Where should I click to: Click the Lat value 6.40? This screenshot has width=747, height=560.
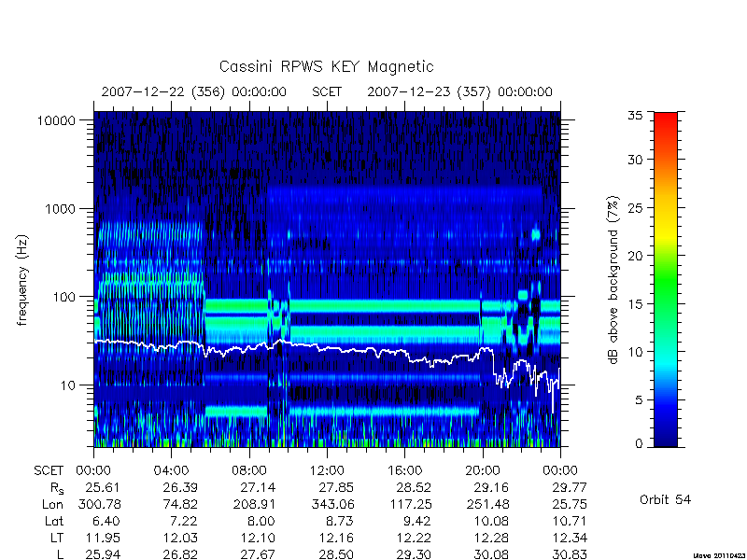click(x=106, y=522)
